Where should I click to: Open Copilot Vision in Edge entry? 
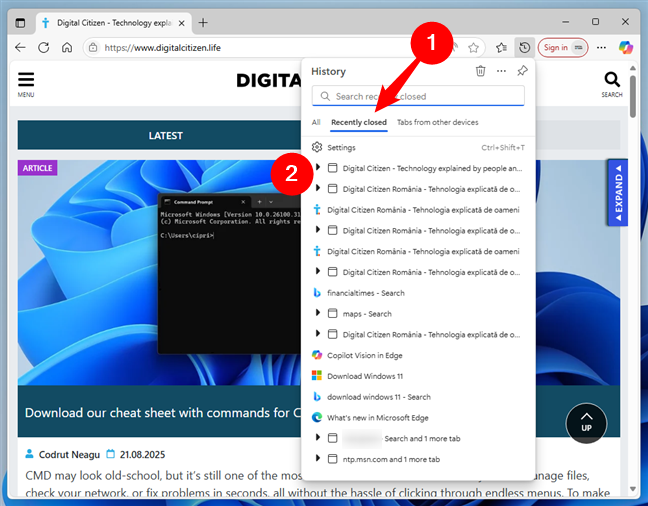pyautogui.click(x=418, y=356)
